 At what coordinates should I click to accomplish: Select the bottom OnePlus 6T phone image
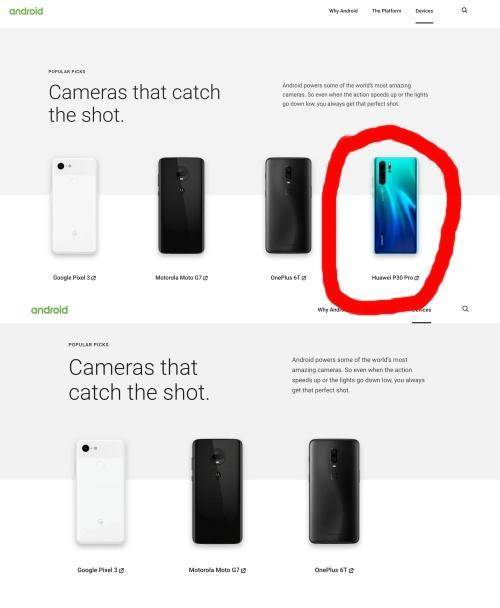[x=334, y=491]
